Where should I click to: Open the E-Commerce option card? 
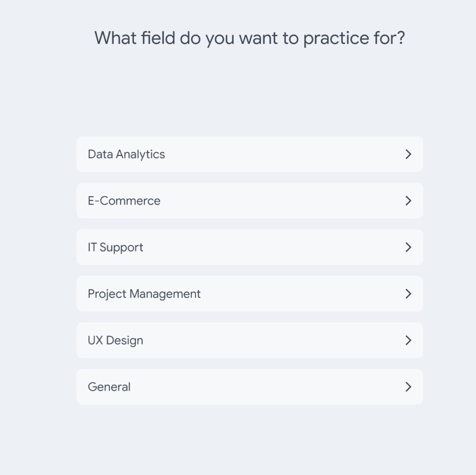point(250,201)
